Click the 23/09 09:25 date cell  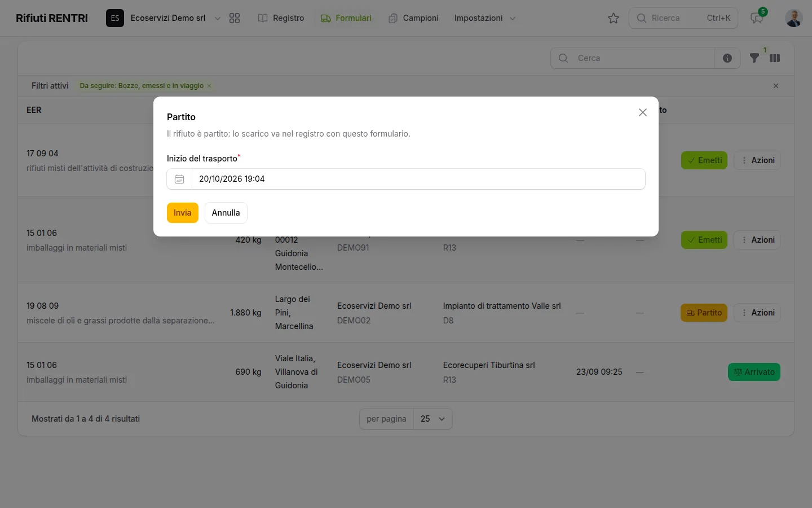[599, 372]
